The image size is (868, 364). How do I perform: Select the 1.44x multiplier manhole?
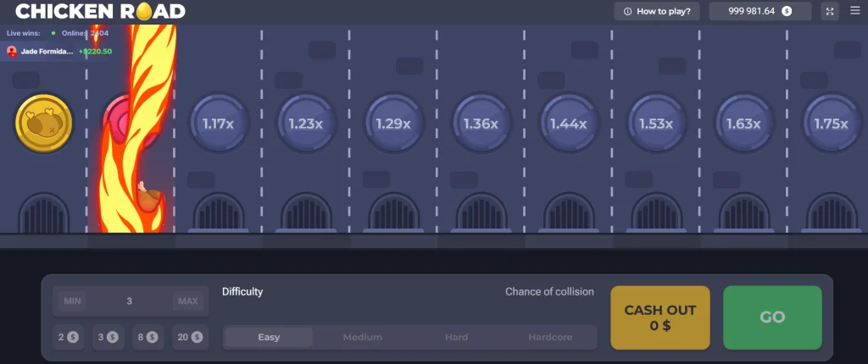tap(568, 123)
